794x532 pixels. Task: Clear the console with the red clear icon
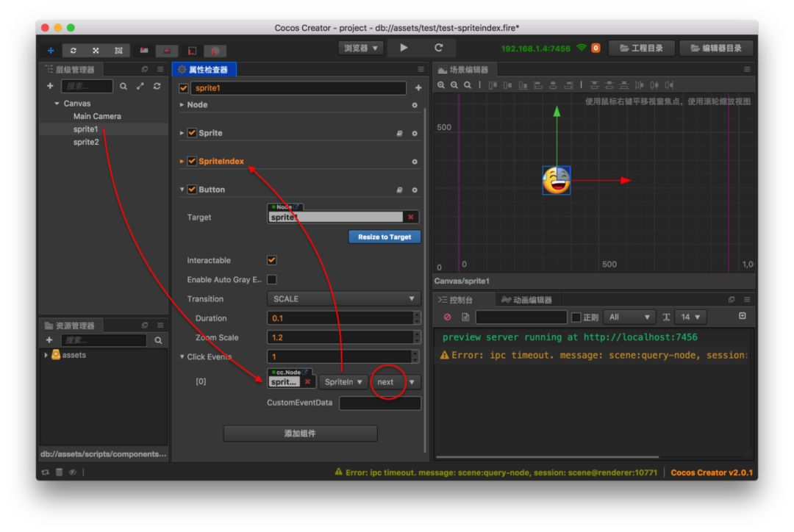[x=447, y=317]
